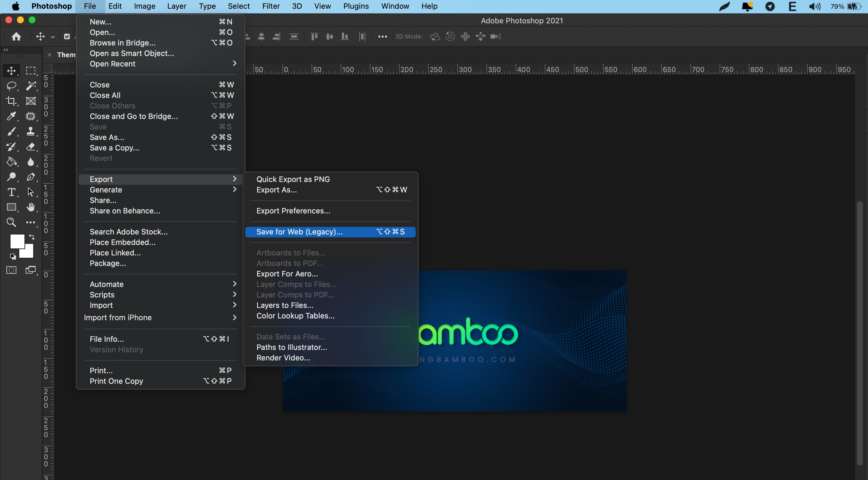This screenshot has height=480, width=868.
Task: Choose Export As... from Export submenu
Action: click(277, 190)
